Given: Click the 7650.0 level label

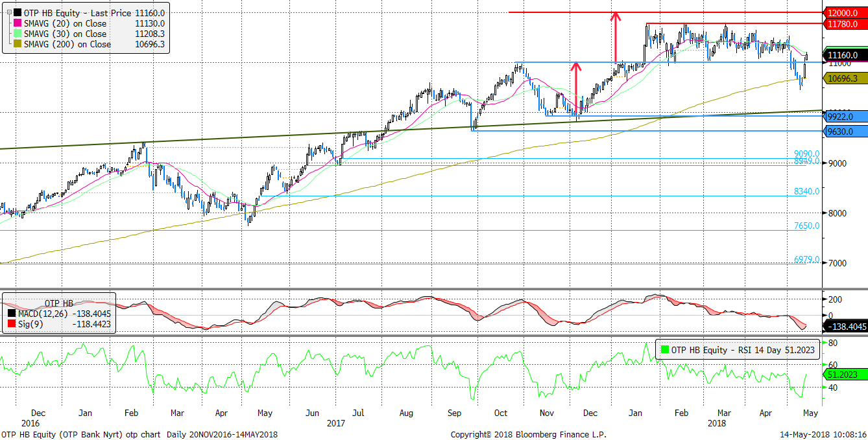Looking at the screenshot, I should (x=806, y=226).
